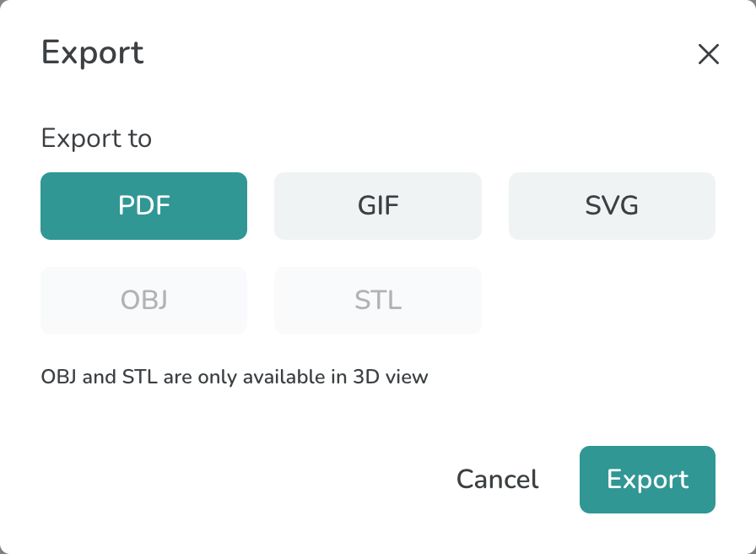Click the Cancel text button

click(x=497, y=480)
